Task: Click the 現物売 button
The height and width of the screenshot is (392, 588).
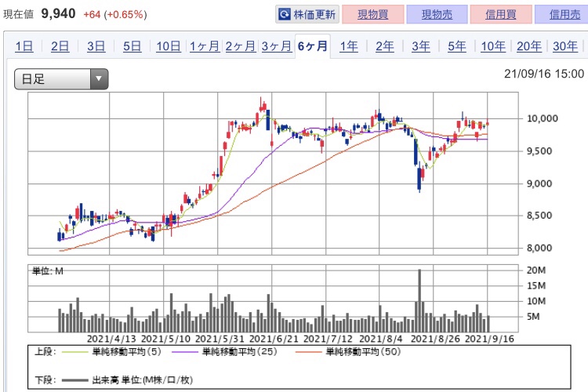Action: tap(437, 15)
